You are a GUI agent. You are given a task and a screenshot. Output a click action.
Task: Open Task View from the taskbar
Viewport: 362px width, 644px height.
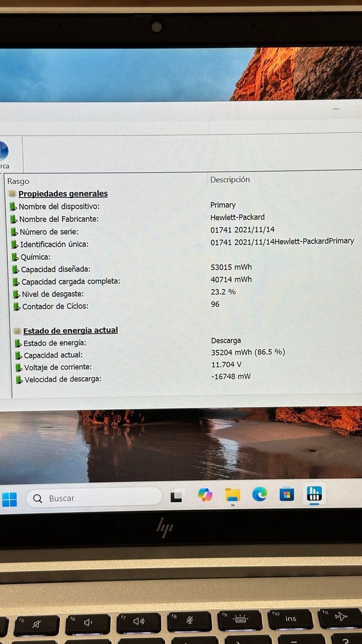click(176, 496)
